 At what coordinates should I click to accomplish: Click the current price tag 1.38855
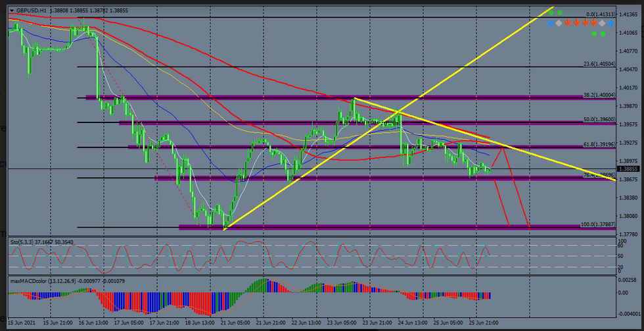[x=630, y=168]
